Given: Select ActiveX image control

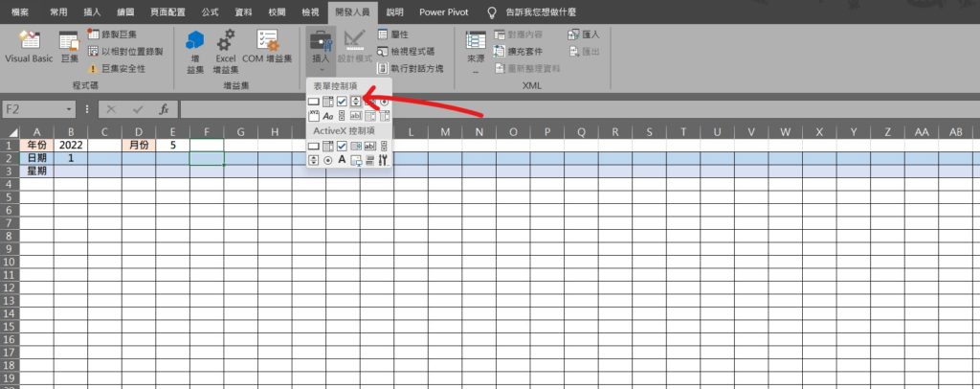Looking at the screenshot, I should 356,161.
